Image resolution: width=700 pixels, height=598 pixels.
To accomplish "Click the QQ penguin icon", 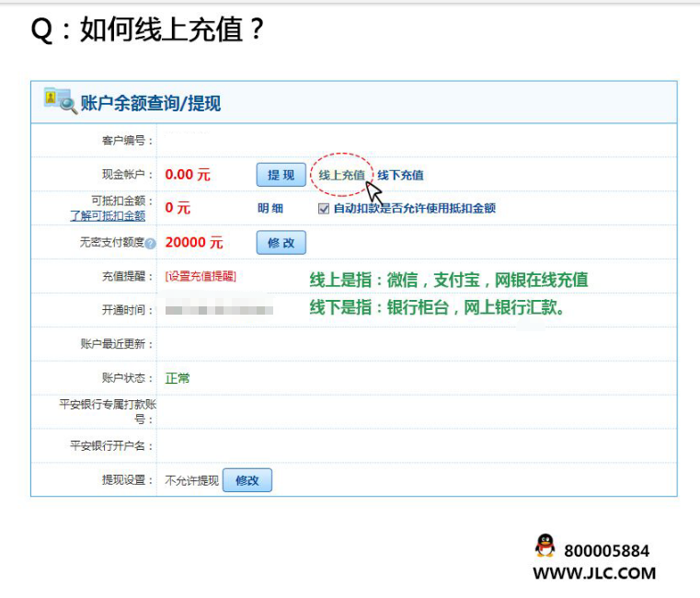I will coord(545,546).
